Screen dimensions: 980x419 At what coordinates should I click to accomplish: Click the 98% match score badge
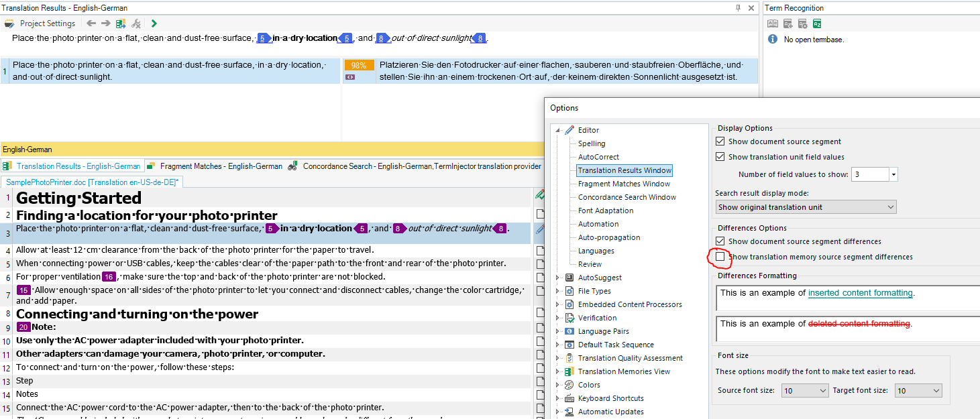pyautogui.click(x=359, y=65)
